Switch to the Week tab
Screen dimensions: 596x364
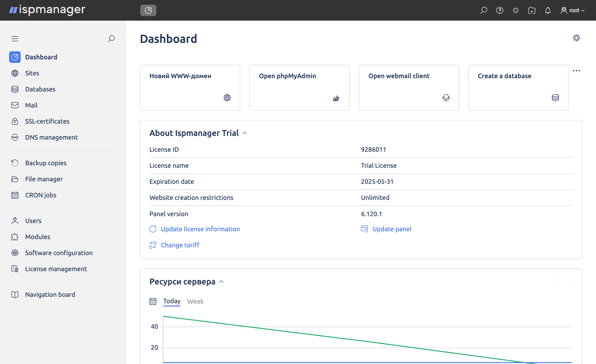click(x=196, y=301)
